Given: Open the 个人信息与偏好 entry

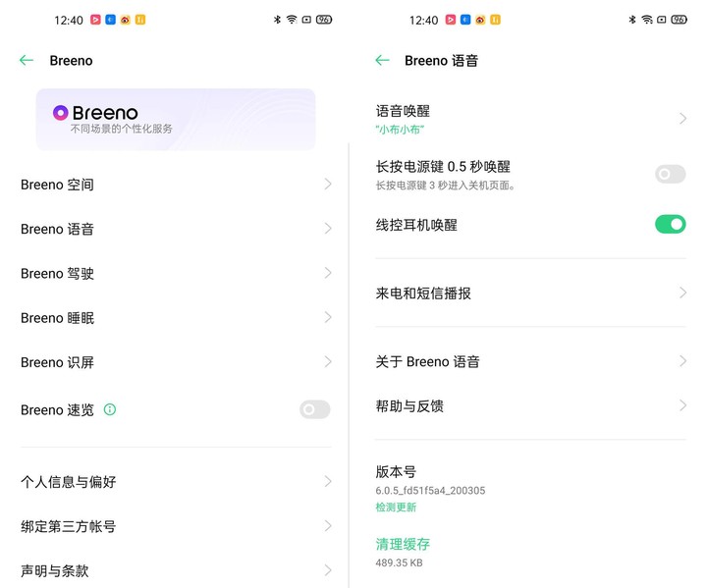Looking at the screenshot, I should pos(176,482).
